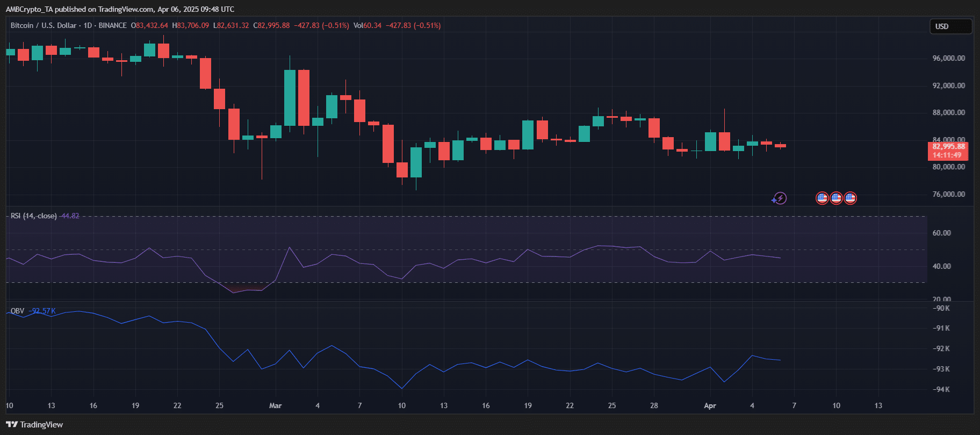This screenshot has width=980, height=435.
Task: Select the RSI (14, close) indicator legend
Action: 33,216
